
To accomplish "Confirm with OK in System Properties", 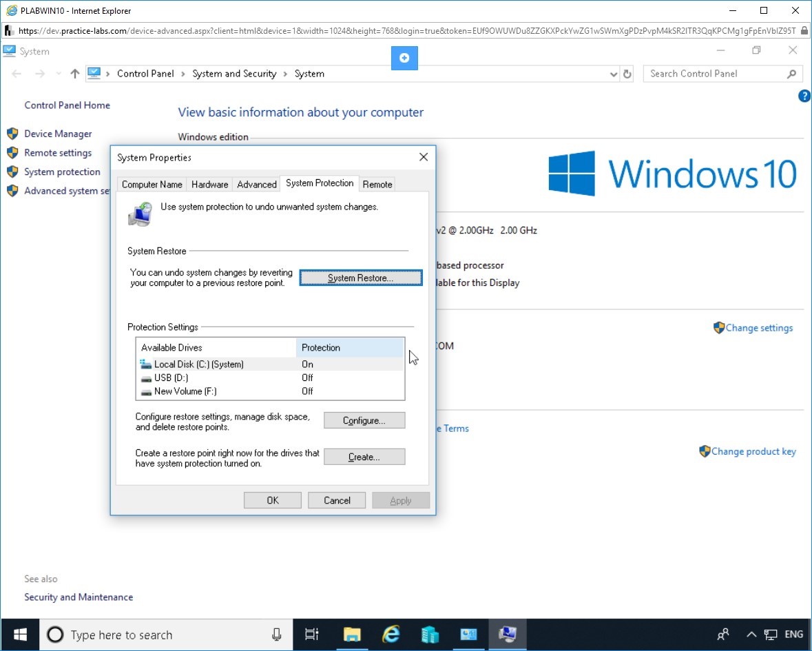I will click(273, 500).
